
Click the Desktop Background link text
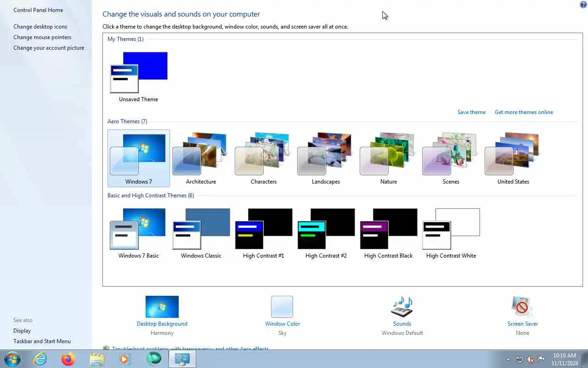point(162,324)
